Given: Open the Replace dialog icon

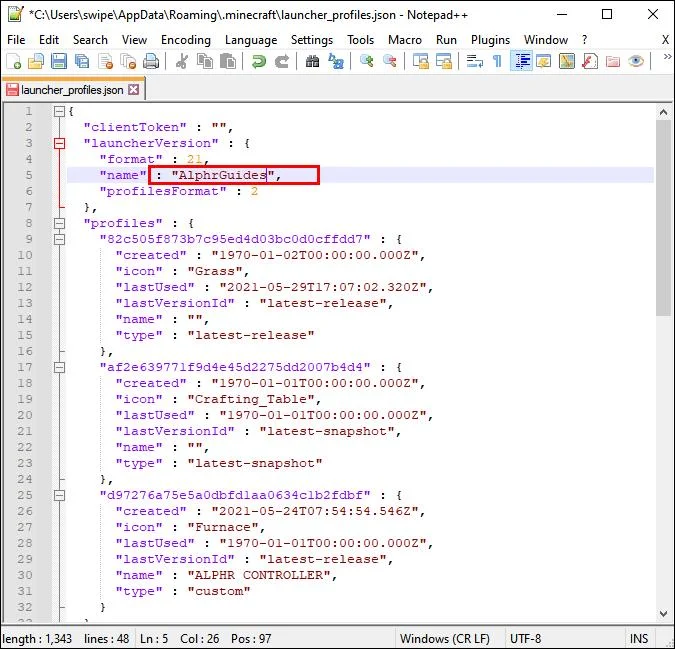Looking at the screenshot, I should click(x=336, y=61).
